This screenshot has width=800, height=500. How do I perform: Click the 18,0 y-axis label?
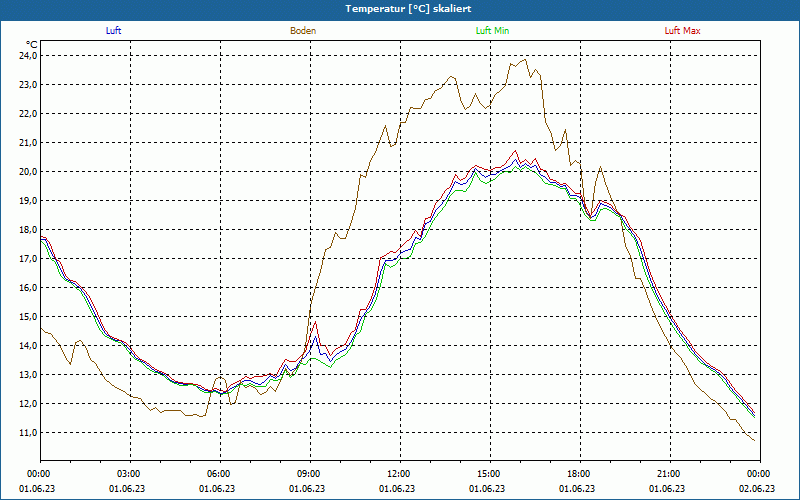[x=29, y=230]
